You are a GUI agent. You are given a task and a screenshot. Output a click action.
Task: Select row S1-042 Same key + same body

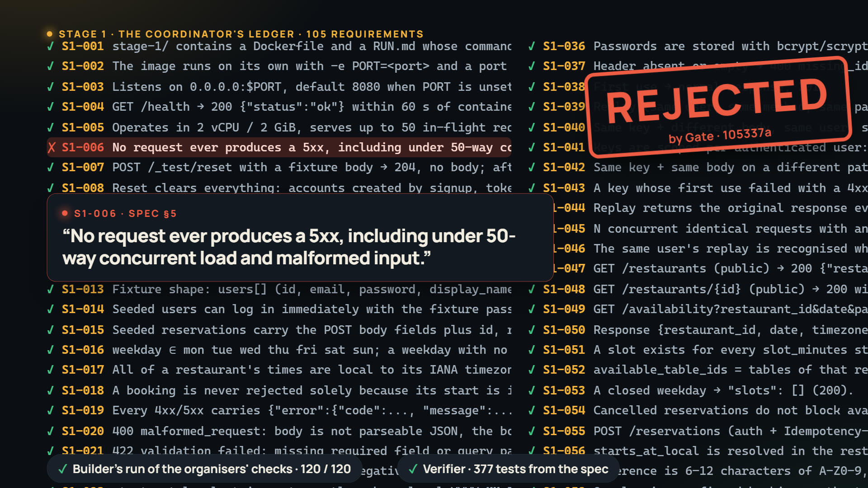(x=698, y=168)
